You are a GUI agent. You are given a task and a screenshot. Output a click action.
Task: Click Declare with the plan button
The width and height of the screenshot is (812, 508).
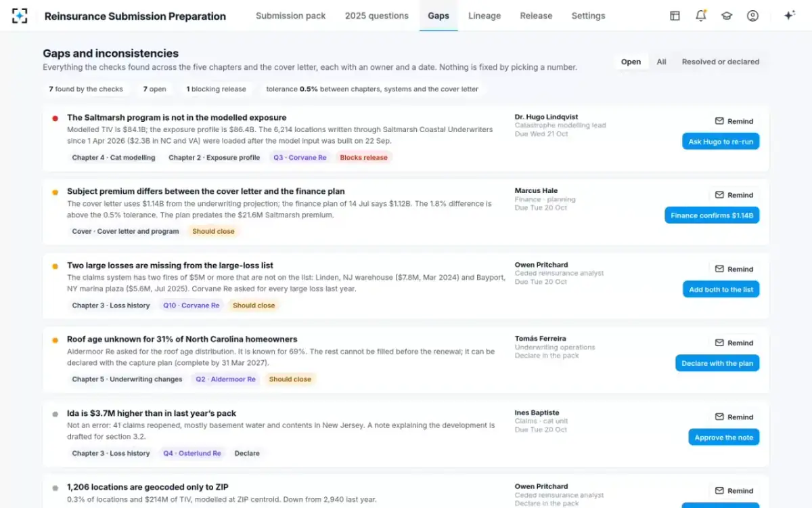click(x=717, y=363)
